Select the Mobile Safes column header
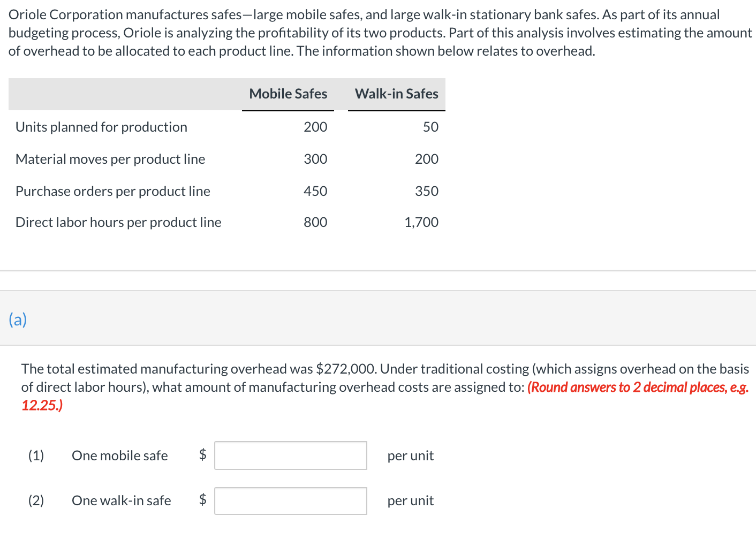 click(x=288, y=94)
